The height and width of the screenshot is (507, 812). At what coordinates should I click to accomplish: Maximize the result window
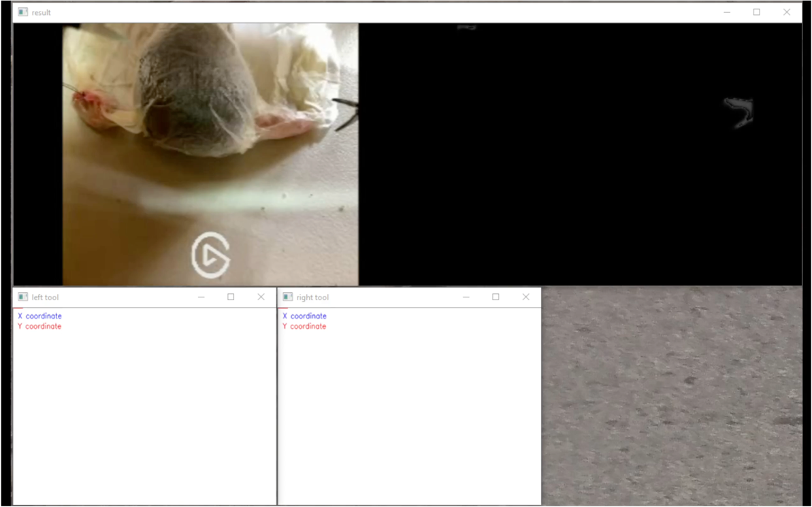click(756, 12)
